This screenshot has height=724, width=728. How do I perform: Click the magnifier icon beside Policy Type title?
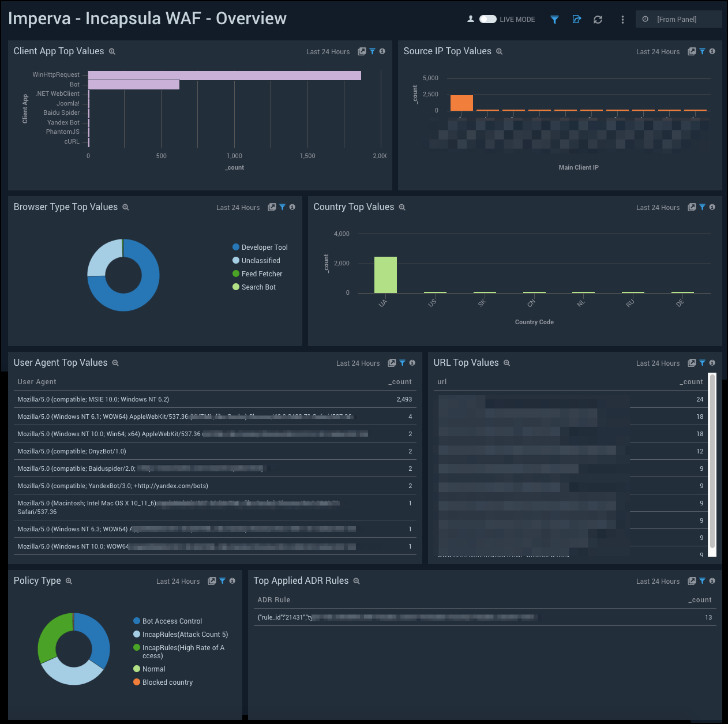point(69,581)
